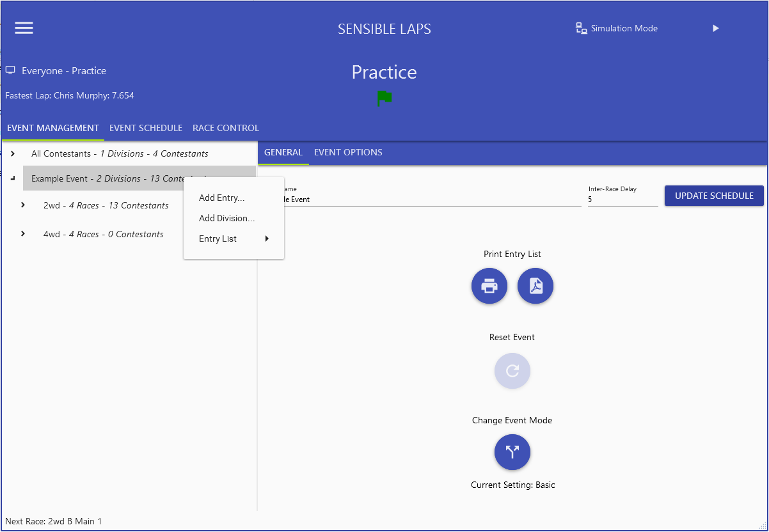Choose Add Division... from context menu

tap(226, 218)
